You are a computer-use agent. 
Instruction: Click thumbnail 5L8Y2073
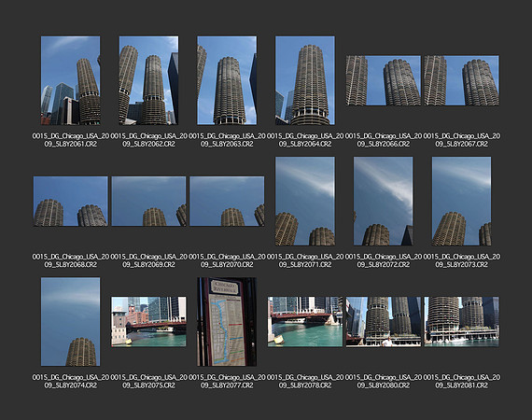(x=461, y=202)
